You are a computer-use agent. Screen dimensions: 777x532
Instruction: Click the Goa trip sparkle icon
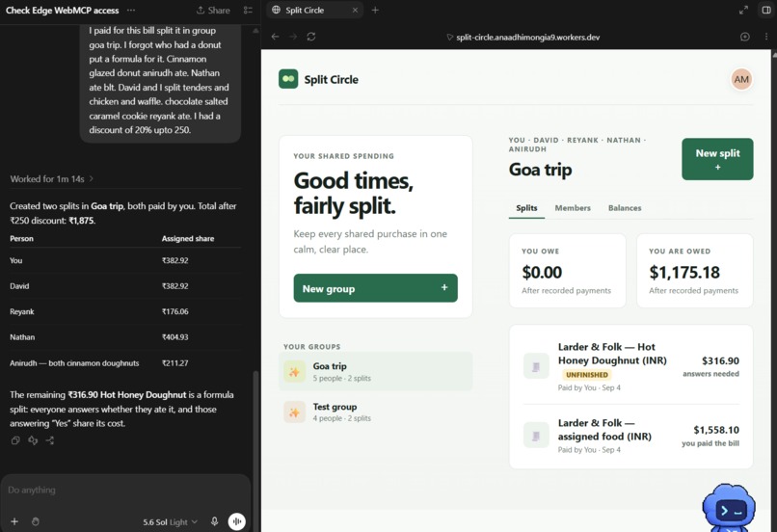(294, 372)
